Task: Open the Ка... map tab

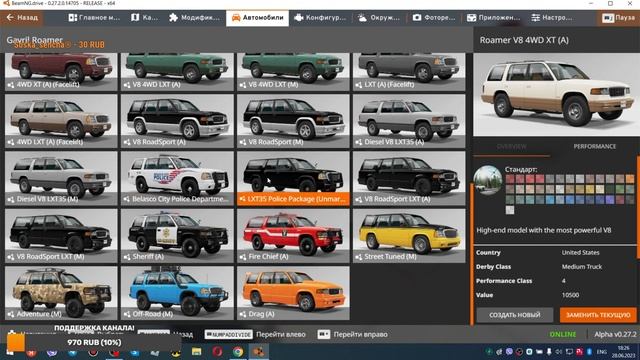Action: 144,18
